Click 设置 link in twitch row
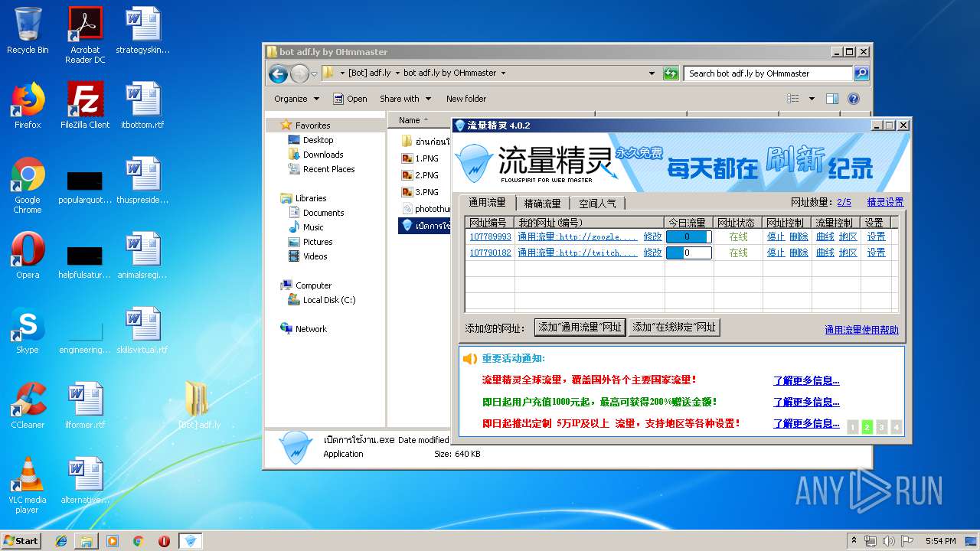 (x=876, y=253)
